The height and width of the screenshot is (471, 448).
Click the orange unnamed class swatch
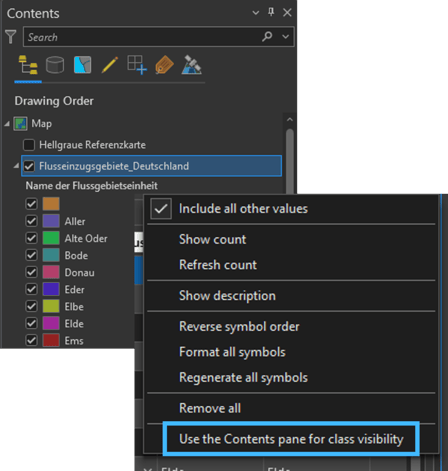51,204
